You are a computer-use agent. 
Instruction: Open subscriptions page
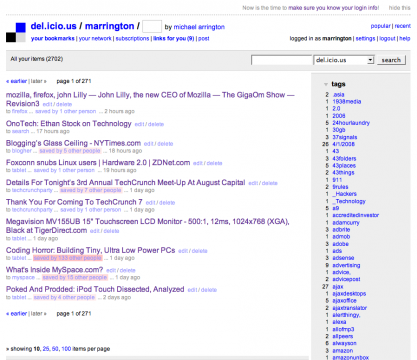point(132,39)
